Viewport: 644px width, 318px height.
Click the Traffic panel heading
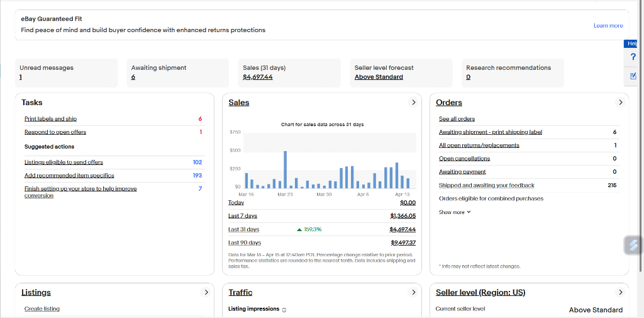[240, 292]
